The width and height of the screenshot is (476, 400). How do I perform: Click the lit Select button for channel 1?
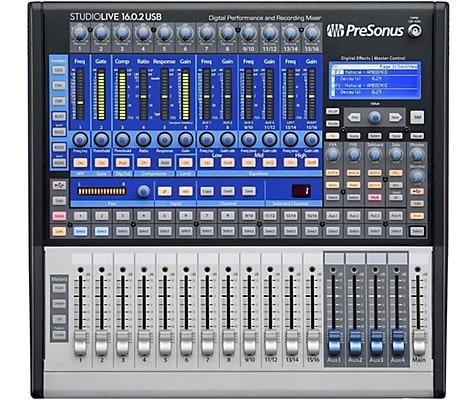(x=80, y=231)
